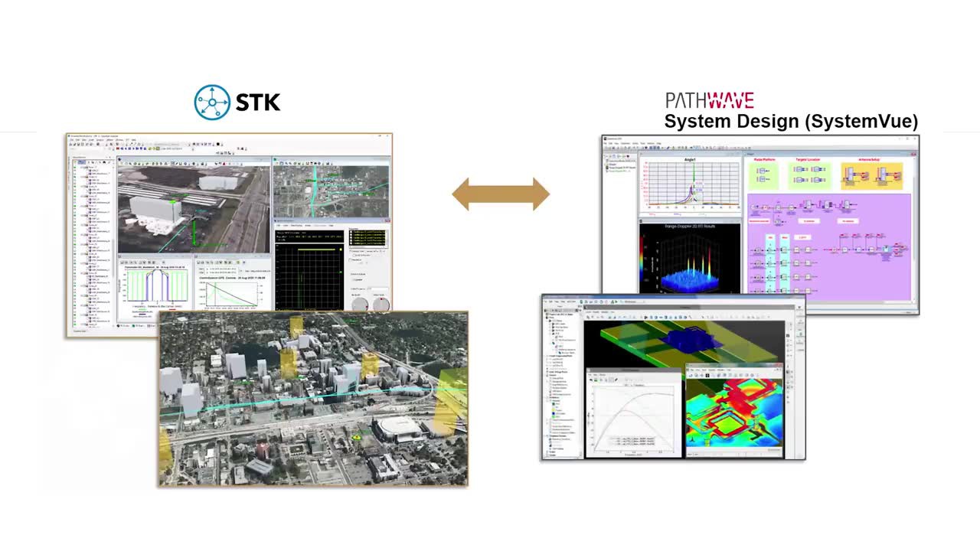Click the PathWave logo

tap(710, 100)
